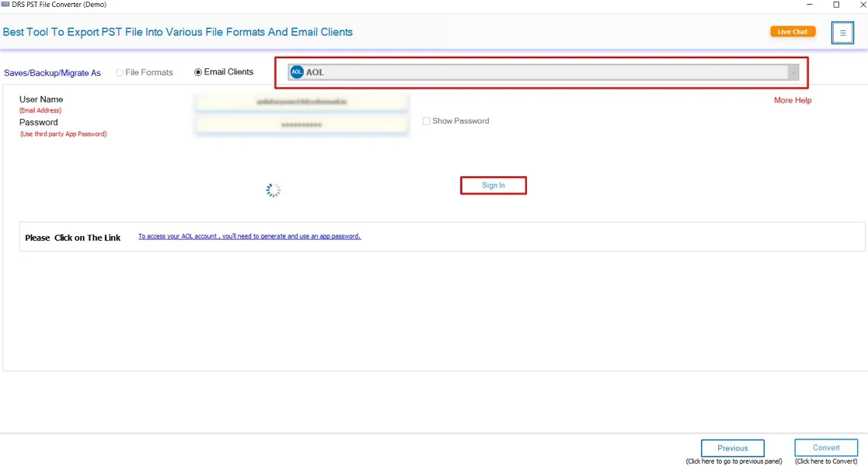
Task: Click the '(Use third party App Password)' note
Action: (x=63, y=134)
